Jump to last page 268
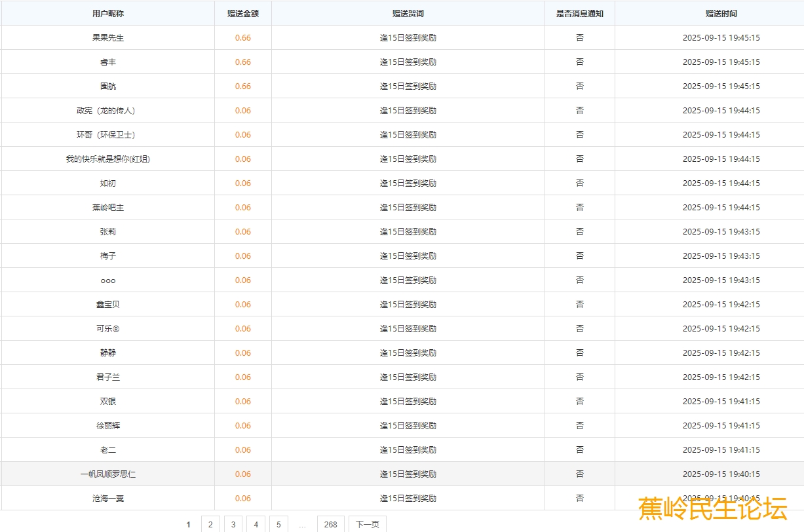 [330, 524]
